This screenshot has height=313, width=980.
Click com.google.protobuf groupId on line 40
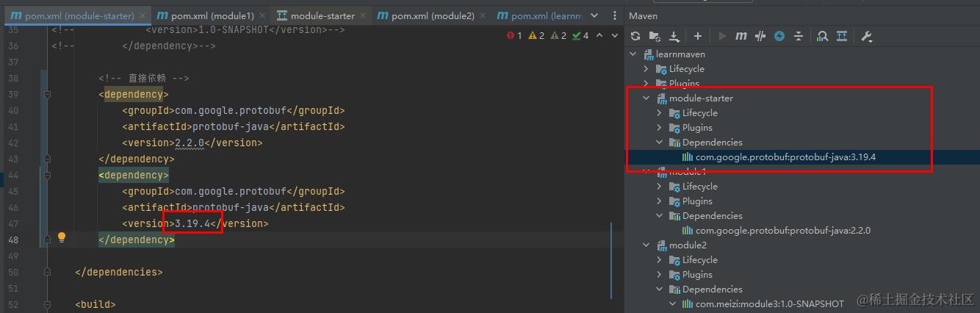(230, 110)
